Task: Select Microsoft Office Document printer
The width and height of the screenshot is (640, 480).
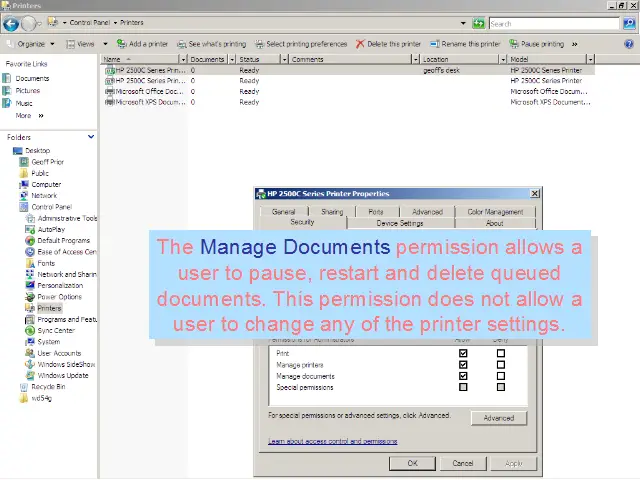Action: point(348,91)
